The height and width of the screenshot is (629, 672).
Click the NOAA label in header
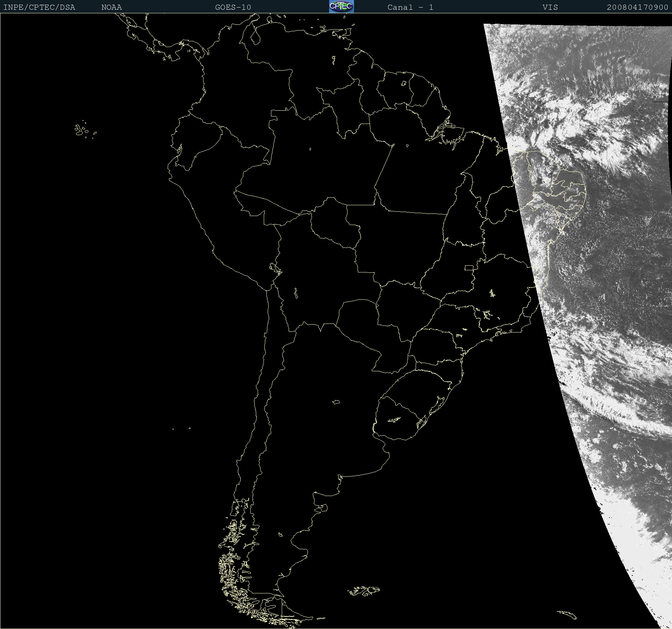111,7
